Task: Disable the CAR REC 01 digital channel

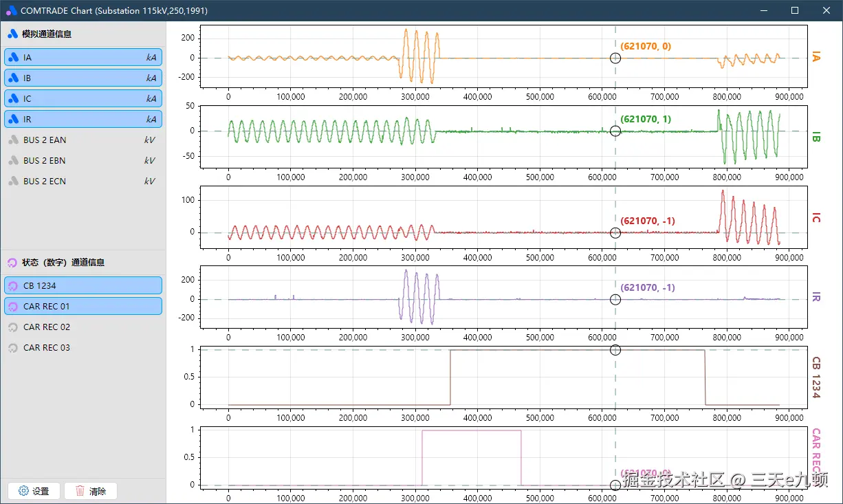Action: [x=83, y=307]
